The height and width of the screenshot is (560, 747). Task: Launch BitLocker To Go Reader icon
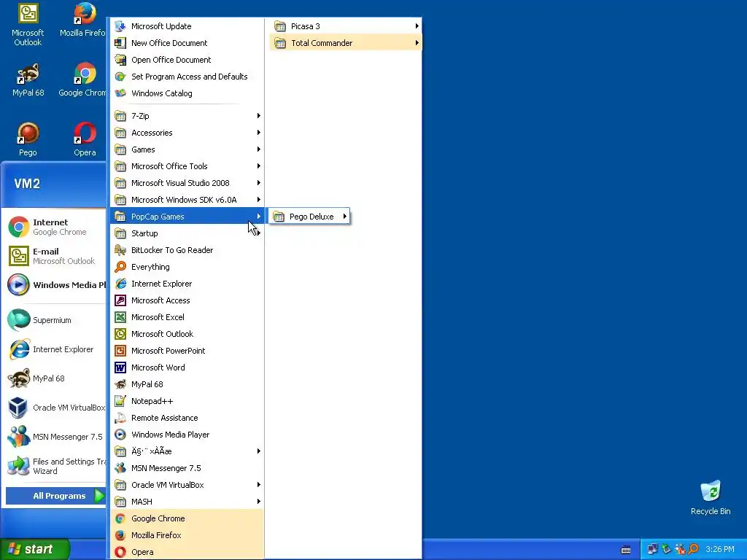(120, 250)
